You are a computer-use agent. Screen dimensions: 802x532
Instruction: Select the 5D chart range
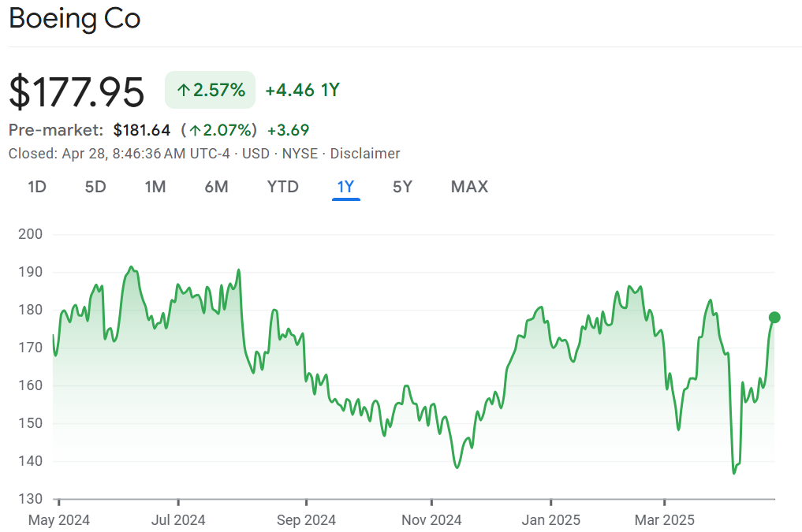click(x=95, y=187)
